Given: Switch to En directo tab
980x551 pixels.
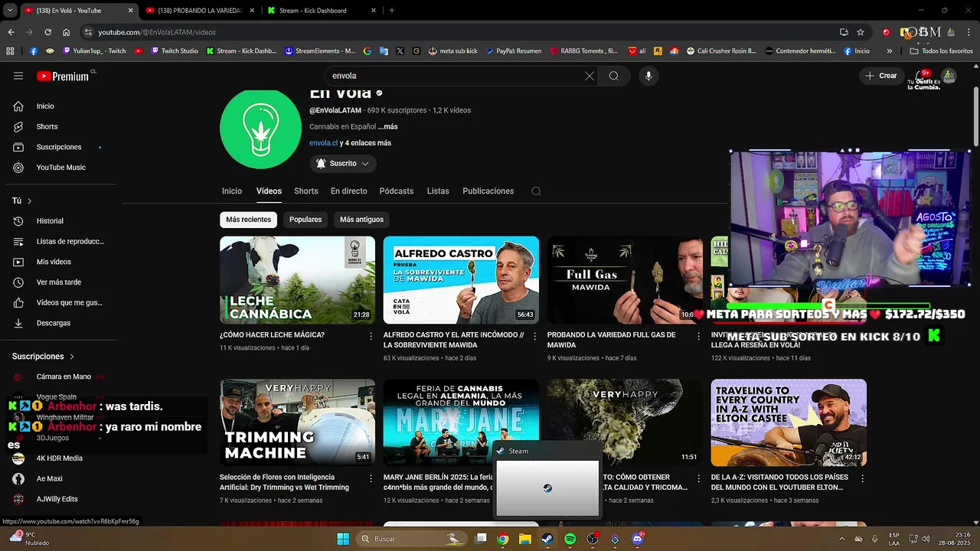Looking at the screenshot, I should tap(348, 191).
